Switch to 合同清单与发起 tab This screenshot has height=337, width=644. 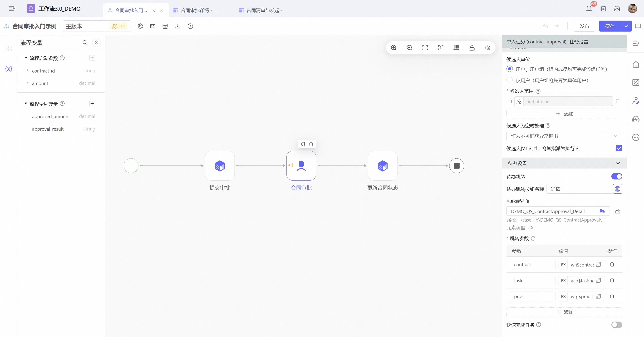(x=263, y=11)
